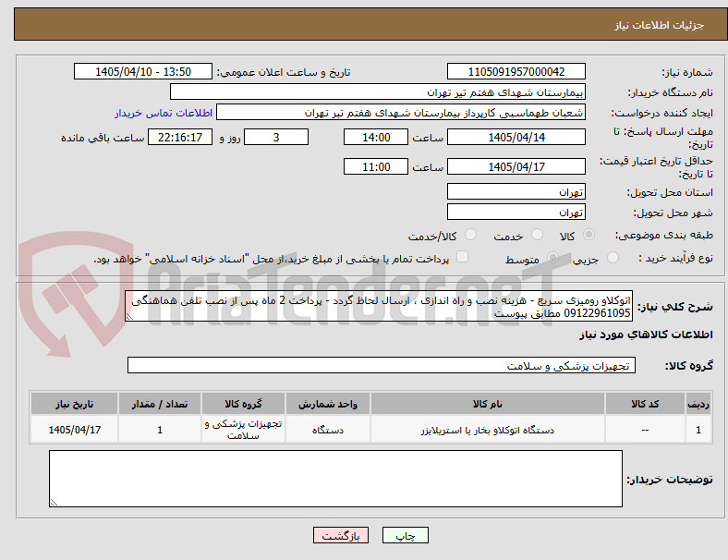728x560 pixels.
Task: Click the resize handle of buyer notes textarea
Action: tap(54, 502)
